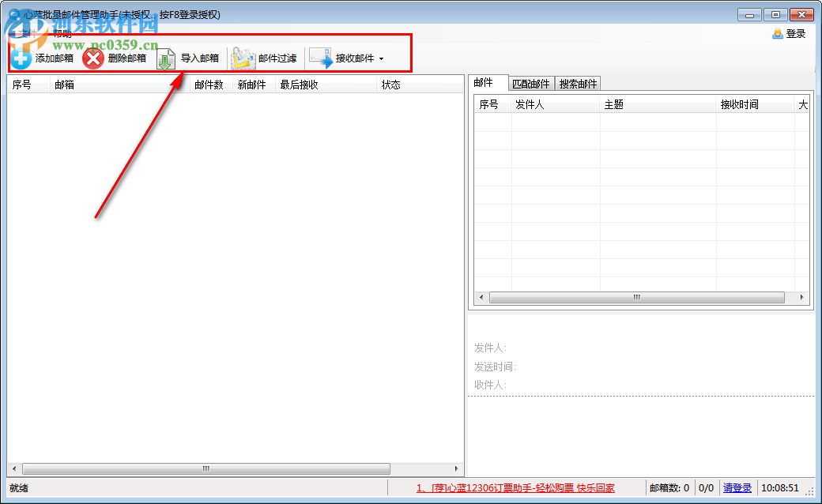
Task: Click the user icon beside 登录
Action: click(x=778, y=33)
